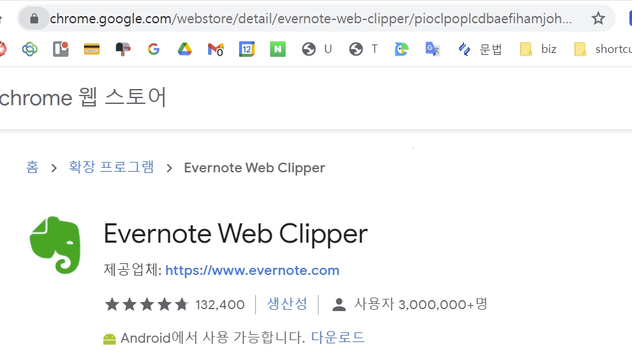
Task: Open the globe bookmark labeled U
Action: pyautogui.click(x=317, y=49)
